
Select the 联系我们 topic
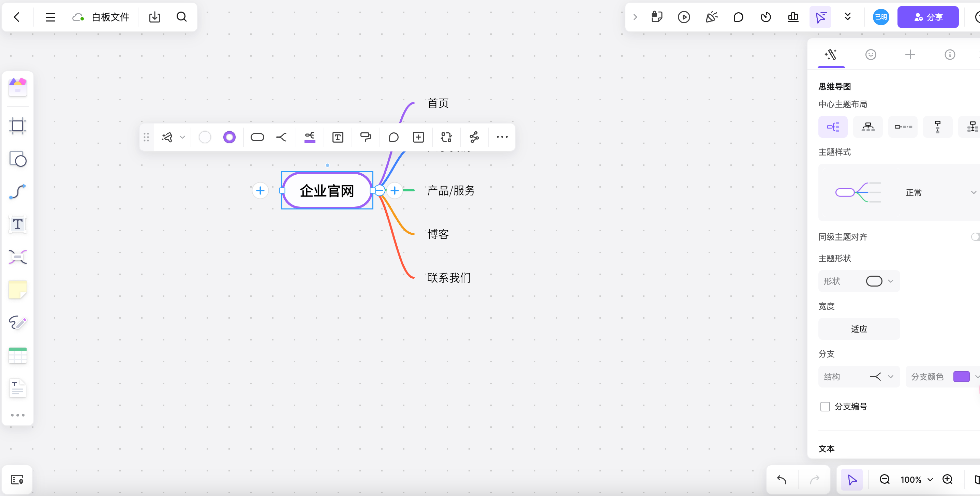(449, 278)
